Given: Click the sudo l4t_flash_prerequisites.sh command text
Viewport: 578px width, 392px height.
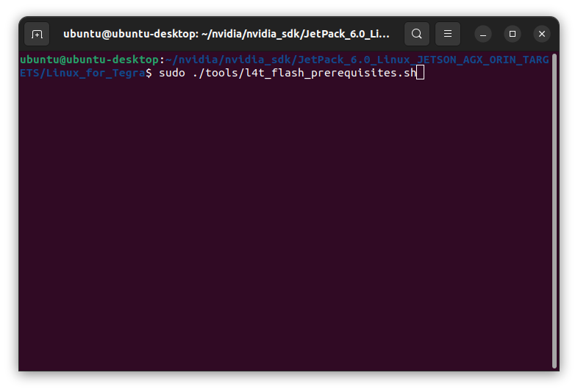Looking at the screenshot, I should pyautogui.click(x=288, y=73).
